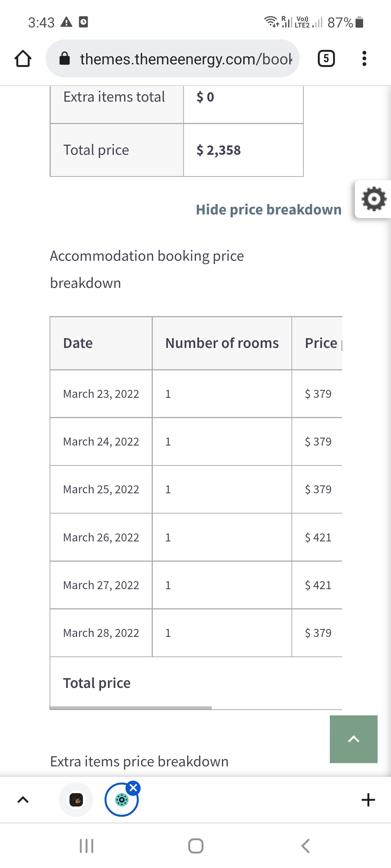
Task: Tap the padlock site security icon
Action: coord(64,59)
